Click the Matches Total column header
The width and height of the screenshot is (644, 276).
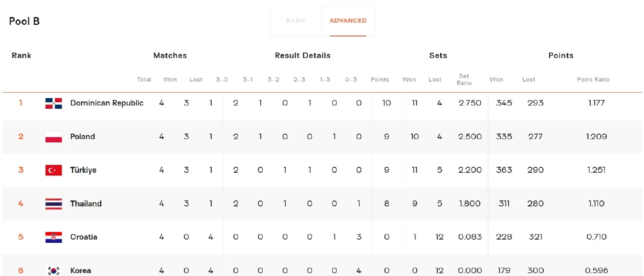[x=144, y=80]
